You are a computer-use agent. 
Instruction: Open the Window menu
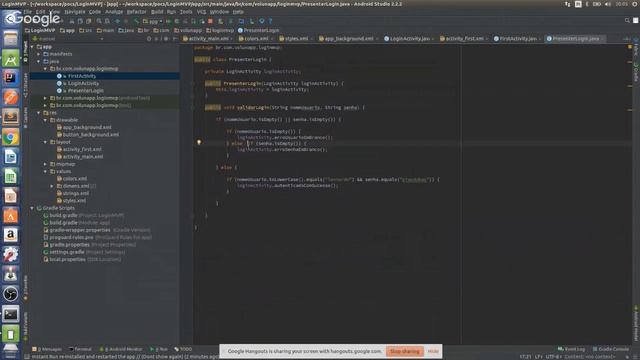coord(219,12)
